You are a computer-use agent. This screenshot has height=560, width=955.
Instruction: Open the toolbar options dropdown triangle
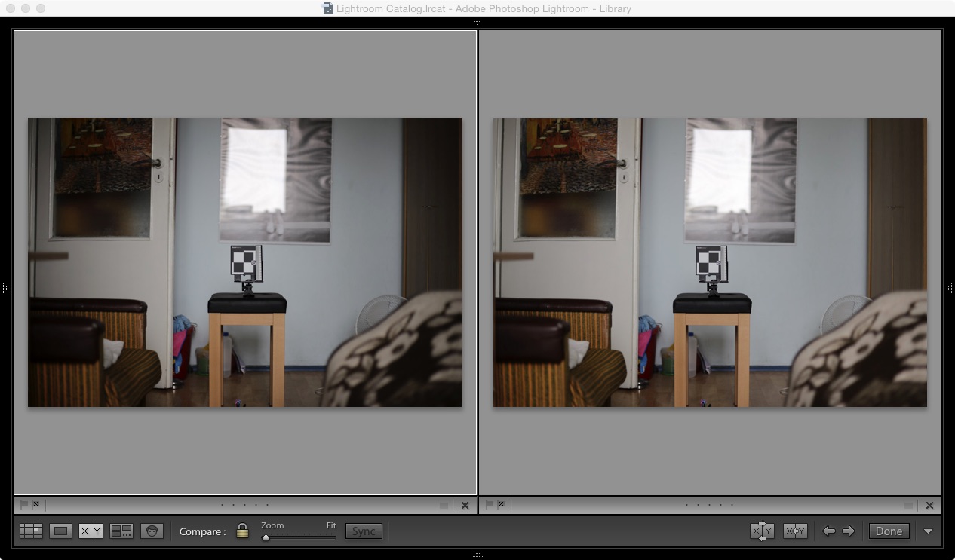click(x=928, y=531)
